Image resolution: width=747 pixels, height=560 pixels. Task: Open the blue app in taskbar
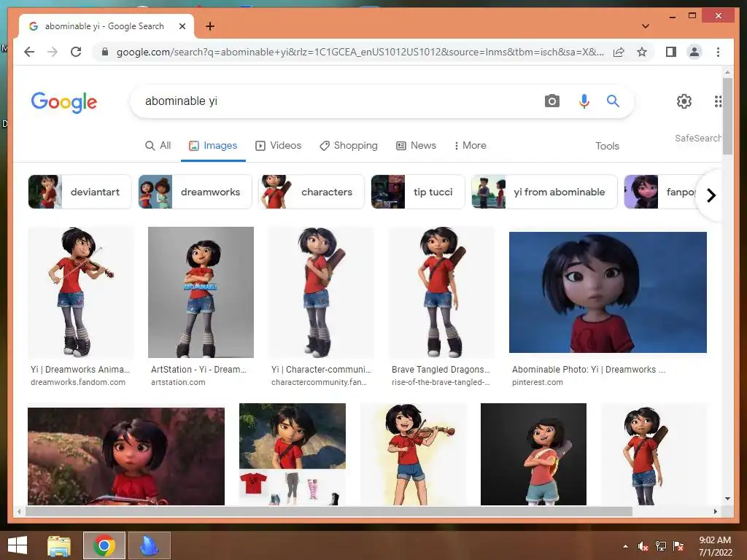point(149,545)
